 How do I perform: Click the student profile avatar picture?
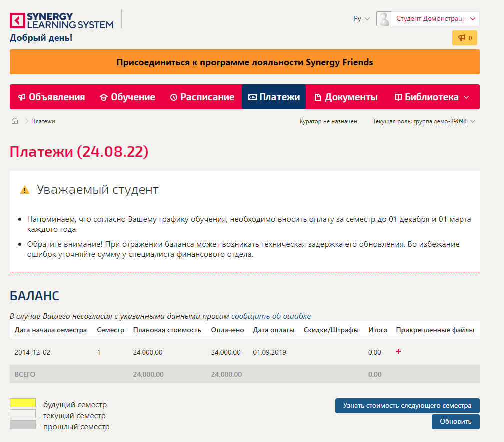384,19
